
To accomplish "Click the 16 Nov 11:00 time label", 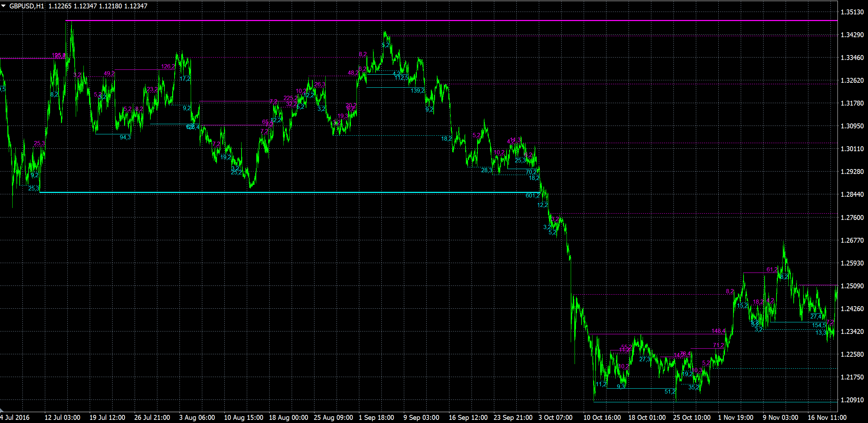I will (x=827, y=417).
